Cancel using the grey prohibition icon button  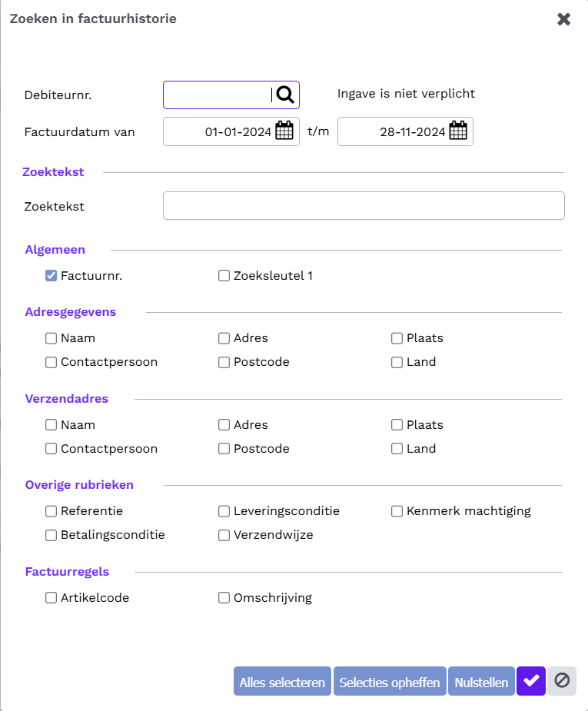[x=562, y=681]
